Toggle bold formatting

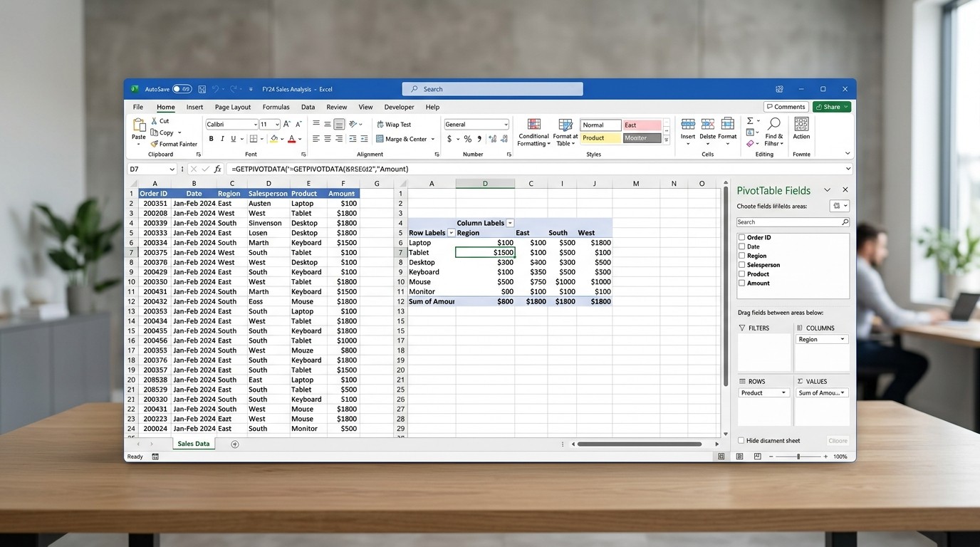(211, 139)
